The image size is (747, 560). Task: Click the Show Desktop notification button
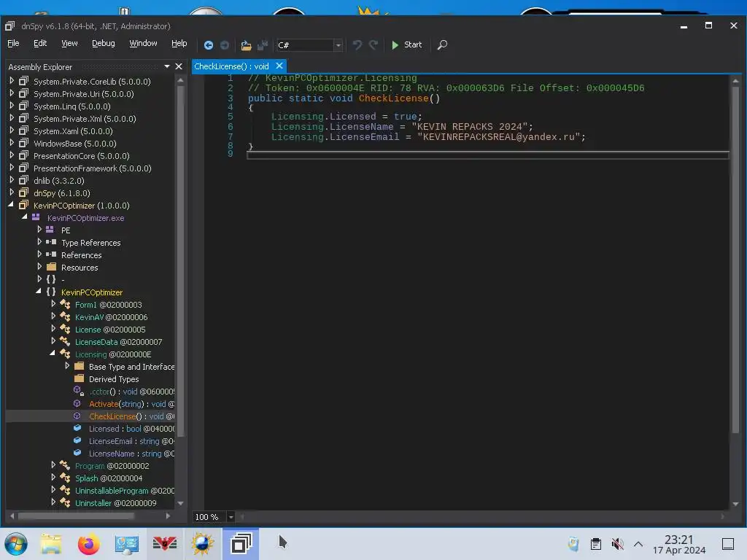727,544
